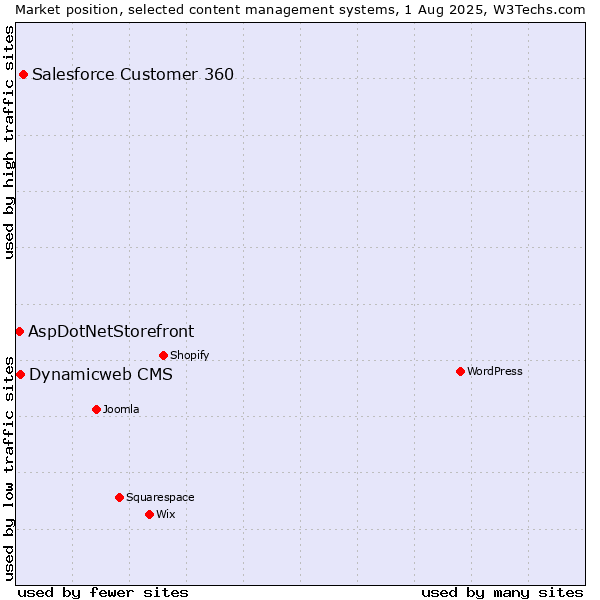Image resolution: width=600 pixels, height=600 pixels.
Task: Click the Salesforce Customer 360 red data point
Action: point(23,75)
